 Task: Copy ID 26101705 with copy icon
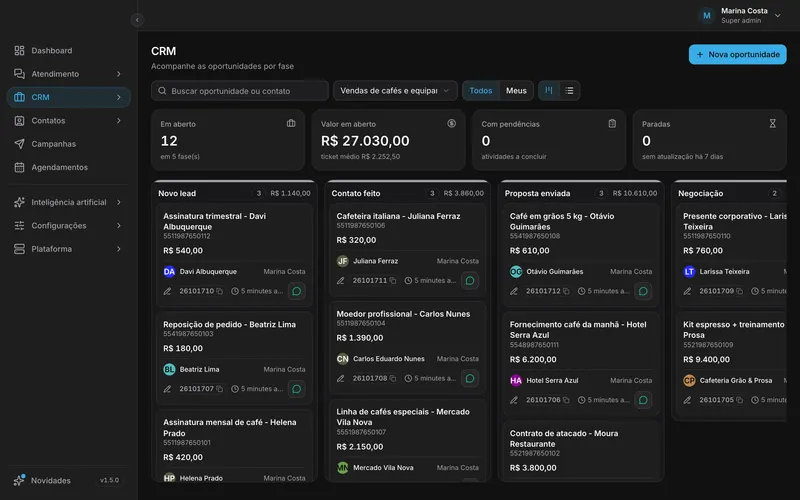click(740, 400)
